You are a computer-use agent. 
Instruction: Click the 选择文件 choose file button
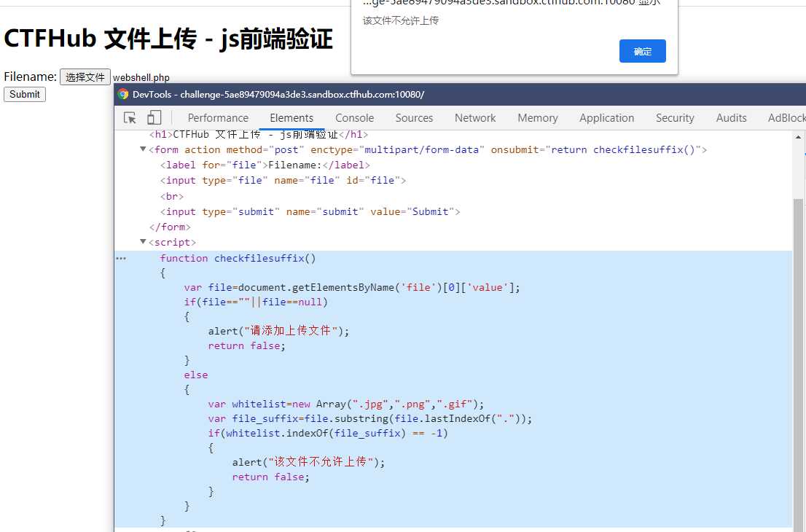[85, 77]
